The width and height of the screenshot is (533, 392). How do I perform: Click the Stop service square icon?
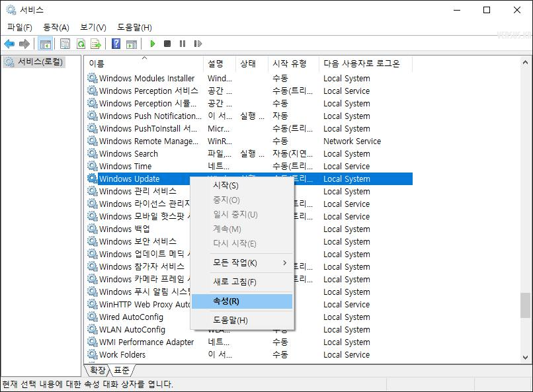[x=167, y=44]
